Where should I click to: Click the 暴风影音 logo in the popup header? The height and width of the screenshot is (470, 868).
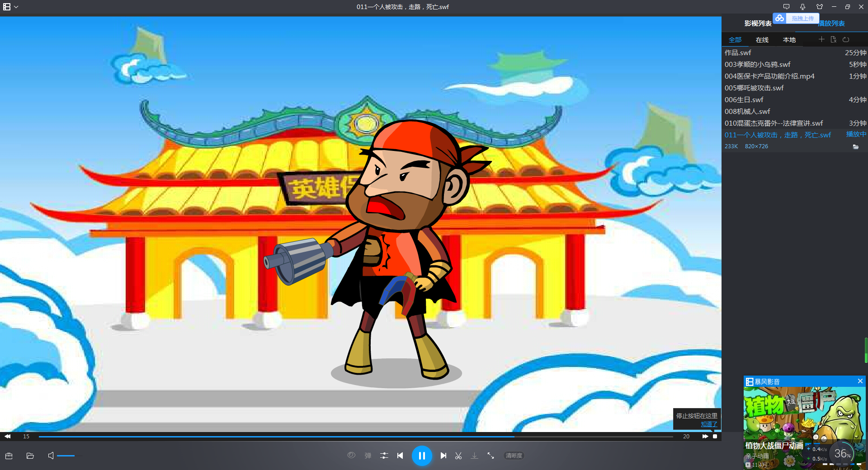pos(763,381)
